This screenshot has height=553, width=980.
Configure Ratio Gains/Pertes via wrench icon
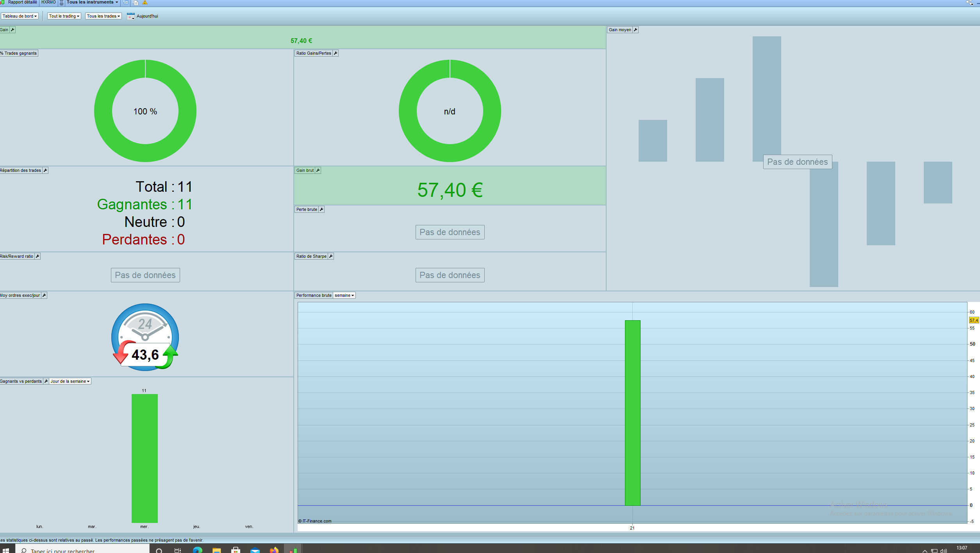[x=336, y=53]
